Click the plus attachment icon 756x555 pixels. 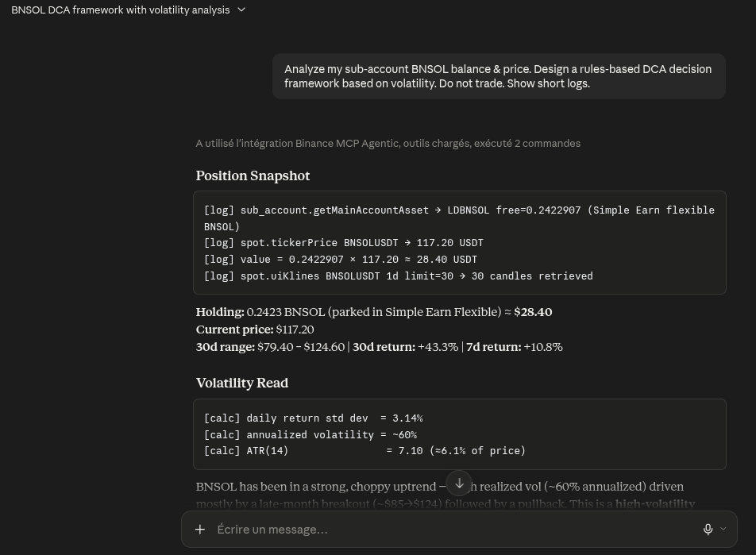(x=200, y=530)
